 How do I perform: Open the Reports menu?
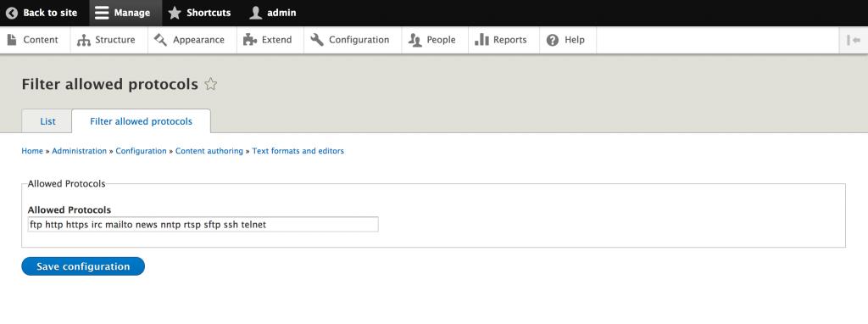504,40
